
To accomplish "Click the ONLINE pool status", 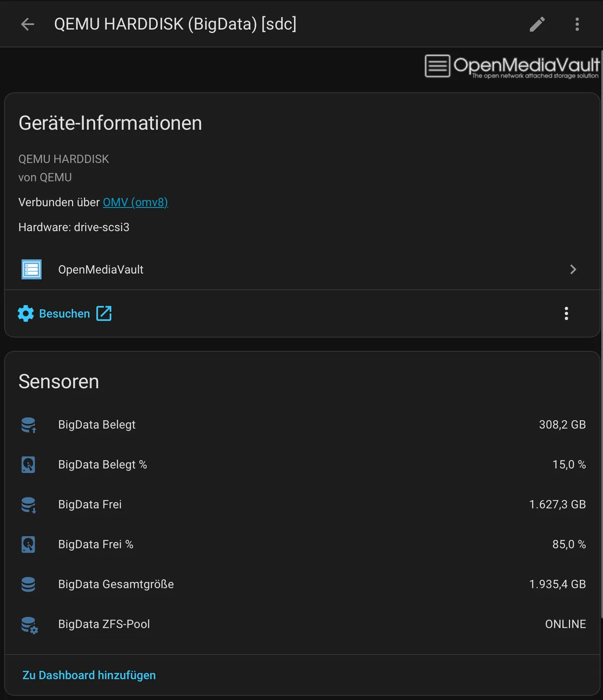I will (565, 624).
